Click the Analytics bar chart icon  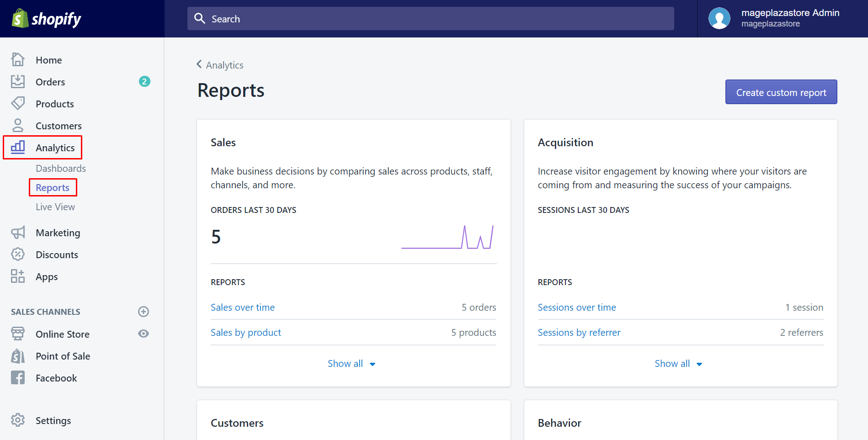[x=18, y=147]
